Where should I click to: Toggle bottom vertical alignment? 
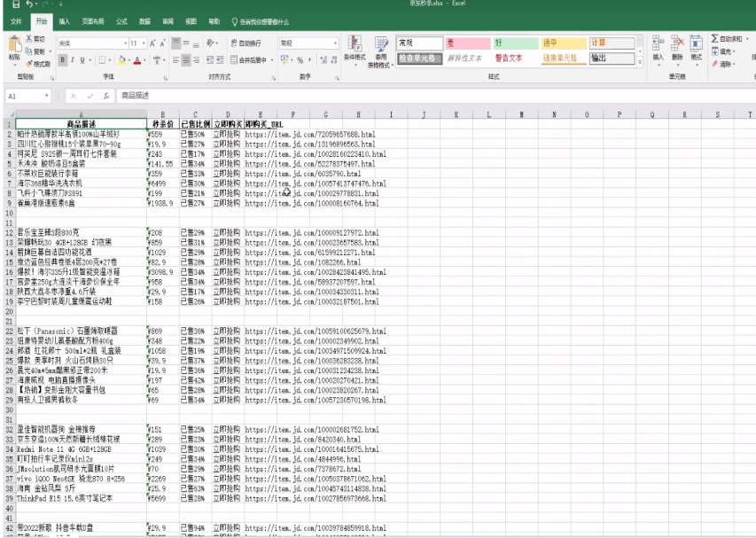point(196,43)
